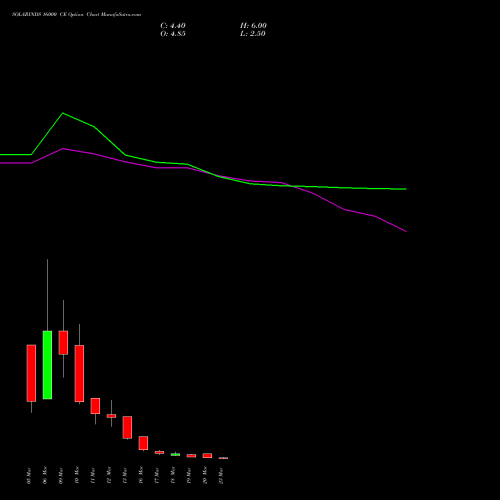
Task: Select the last date label after 20 Mar
Action: (221, 476)
